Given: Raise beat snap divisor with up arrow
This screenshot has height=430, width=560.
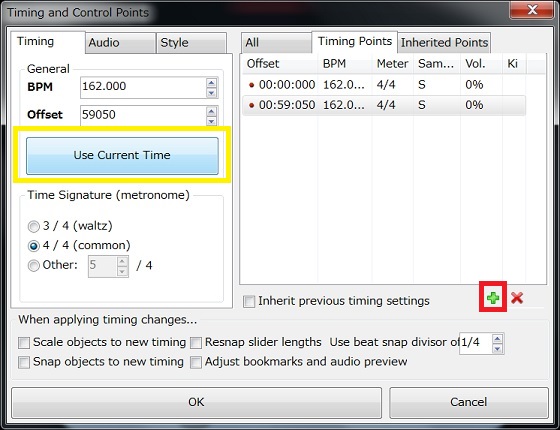Looking at the screenshot, I should point(498,338).
